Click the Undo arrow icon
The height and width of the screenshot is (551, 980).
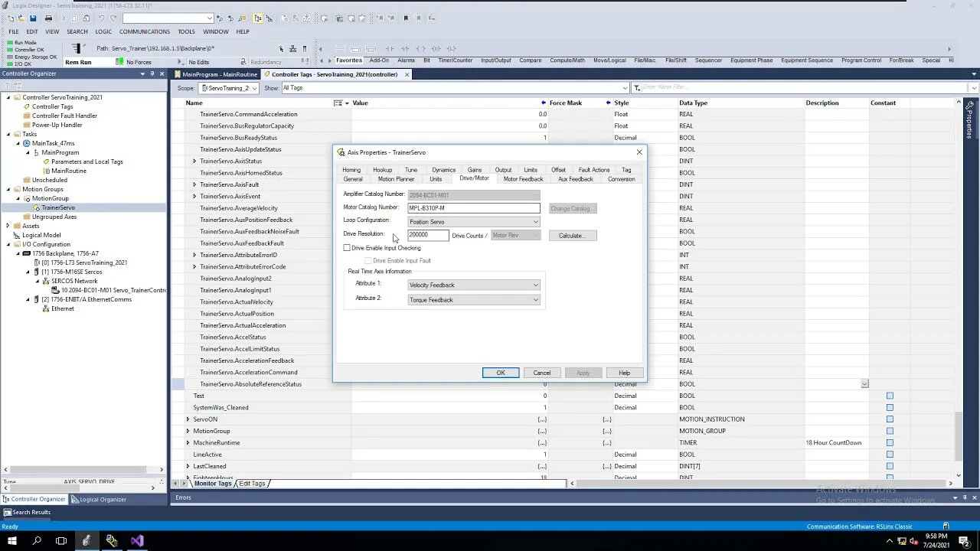pyautogui.click(x=101, y=18)
